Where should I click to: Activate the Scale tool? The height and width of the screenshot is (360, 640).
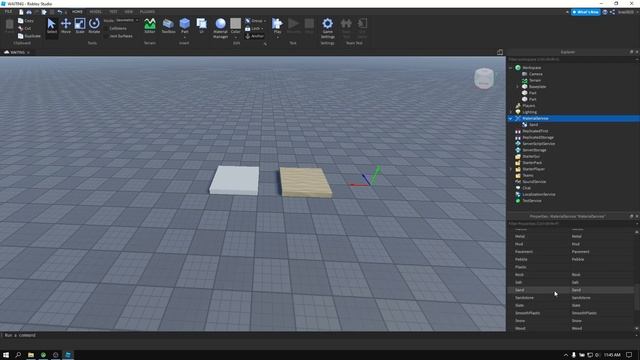[x=80, y=26]
